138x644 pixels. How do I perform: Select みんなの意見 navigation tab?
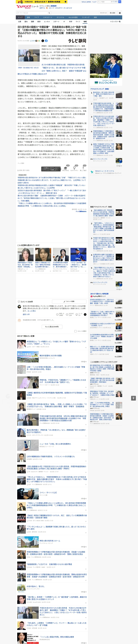[73, 17]
